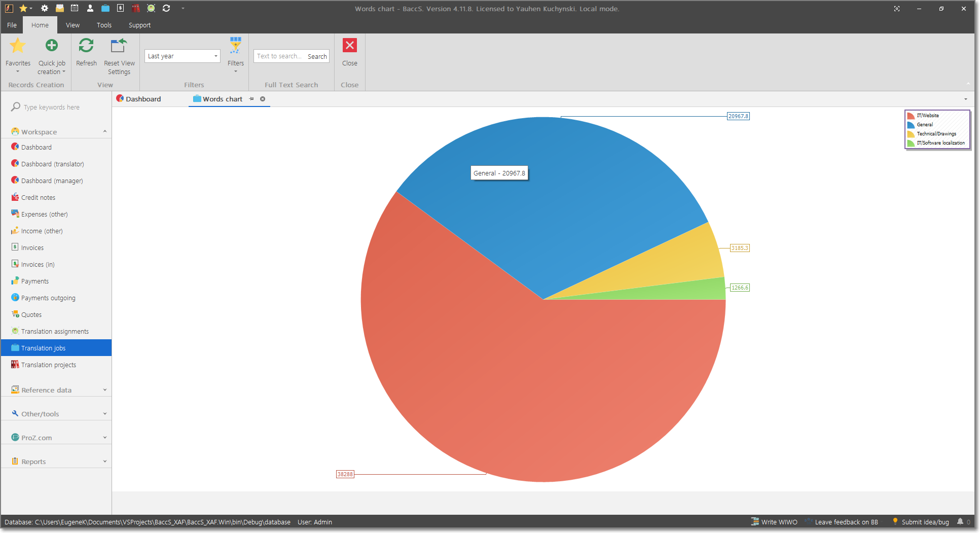This screenshot has height=533, width=980.
Task: Click the star favorites icon in title bar
Action: point(23,8)
